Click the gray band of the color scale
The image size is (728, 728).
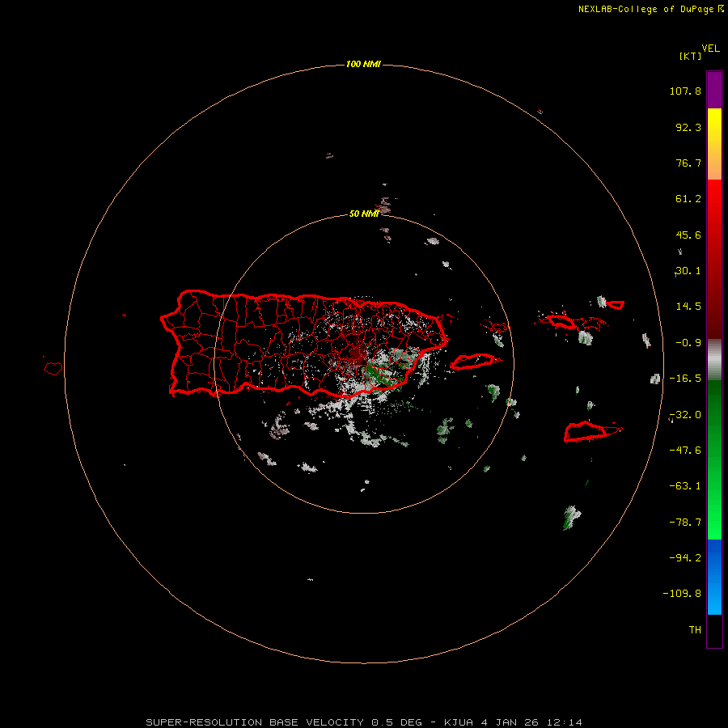pos(714,360)
